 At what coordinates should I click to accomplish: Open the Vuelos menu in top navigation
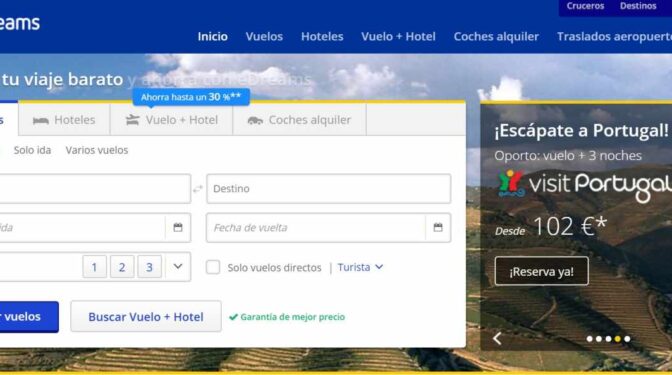tap(264, 36)
